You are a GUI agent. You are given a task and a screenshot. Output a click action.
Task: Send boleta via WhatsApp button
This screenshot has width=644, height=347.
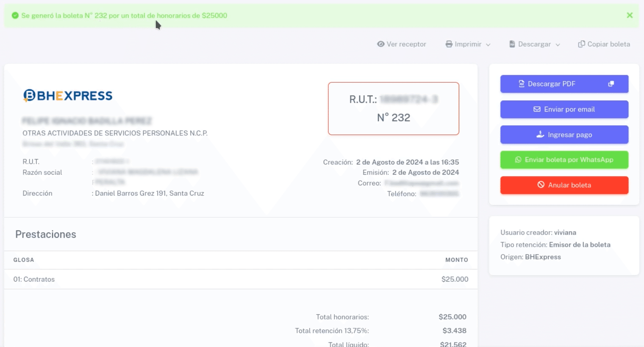coord(564,160)
